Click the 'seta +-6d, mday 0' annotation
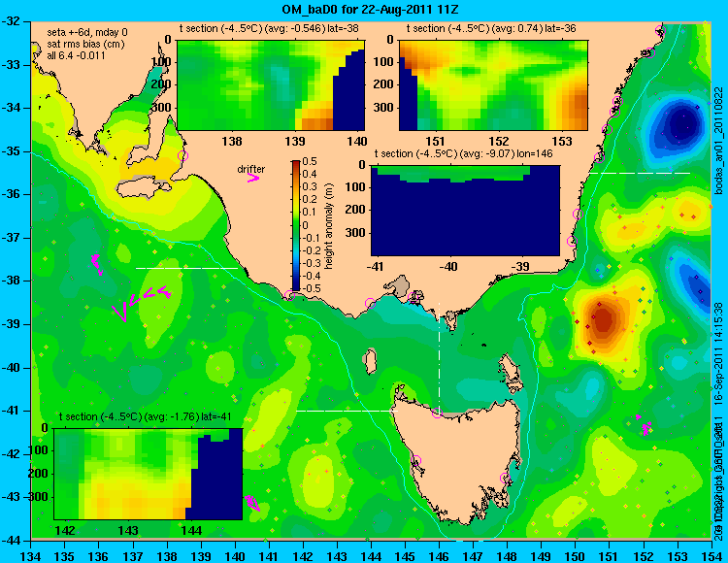 (87, 33)
